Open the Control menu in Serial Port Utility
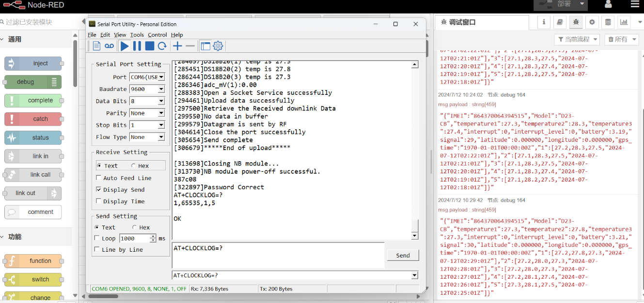Image resolution: width=644 pixels, height=303 pixels. [157, 35]
